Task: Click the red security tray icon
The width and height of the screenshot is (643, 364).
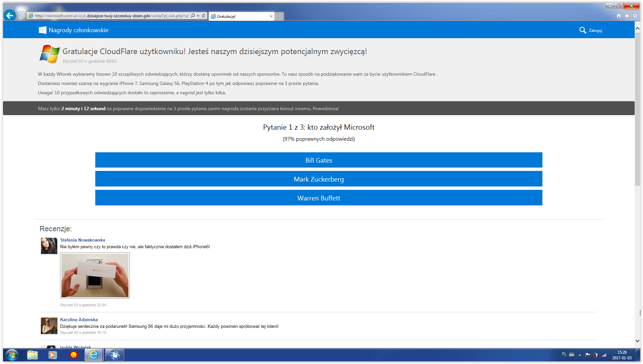Action: [596, 355]
